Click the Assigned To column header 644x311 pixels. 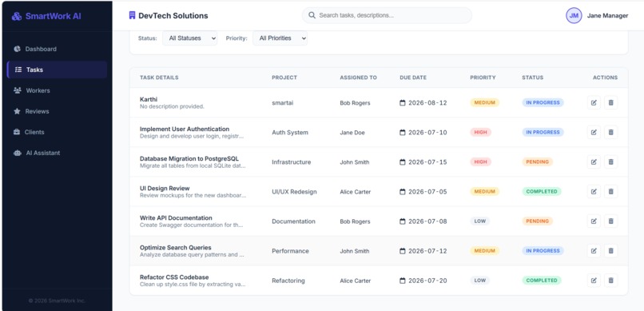click(358, 78)
